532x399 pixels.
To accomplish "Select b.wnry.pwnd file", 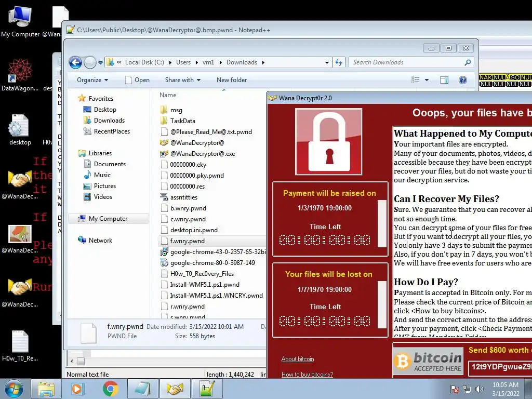I will pyautogui.click(x=183, y=208).
